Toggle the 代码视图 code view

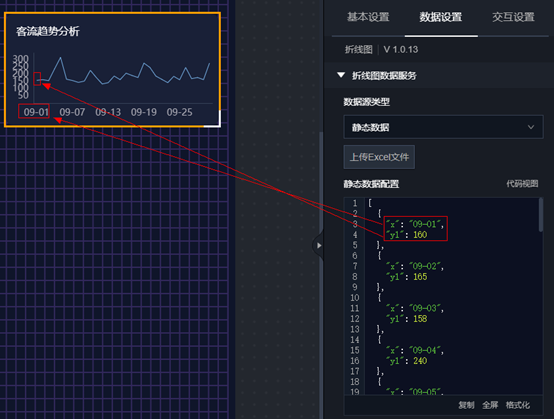(x=522, y=184)
